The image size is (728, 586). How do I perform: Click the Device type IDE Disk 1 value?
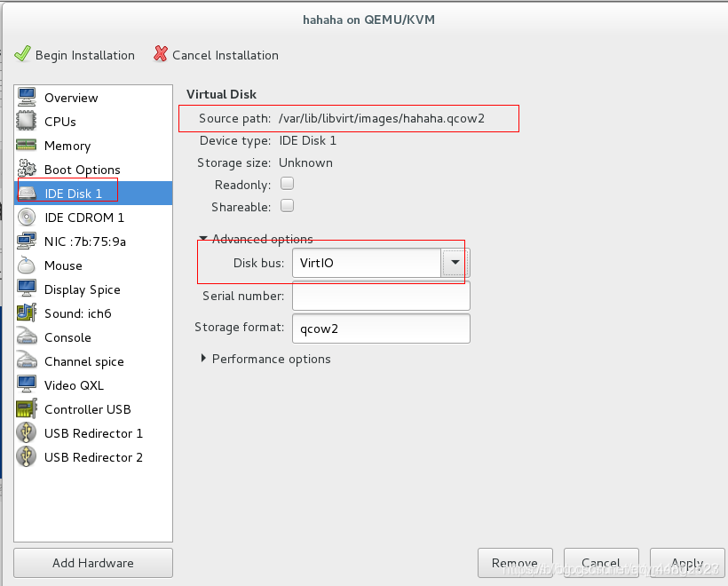[308, 140]
